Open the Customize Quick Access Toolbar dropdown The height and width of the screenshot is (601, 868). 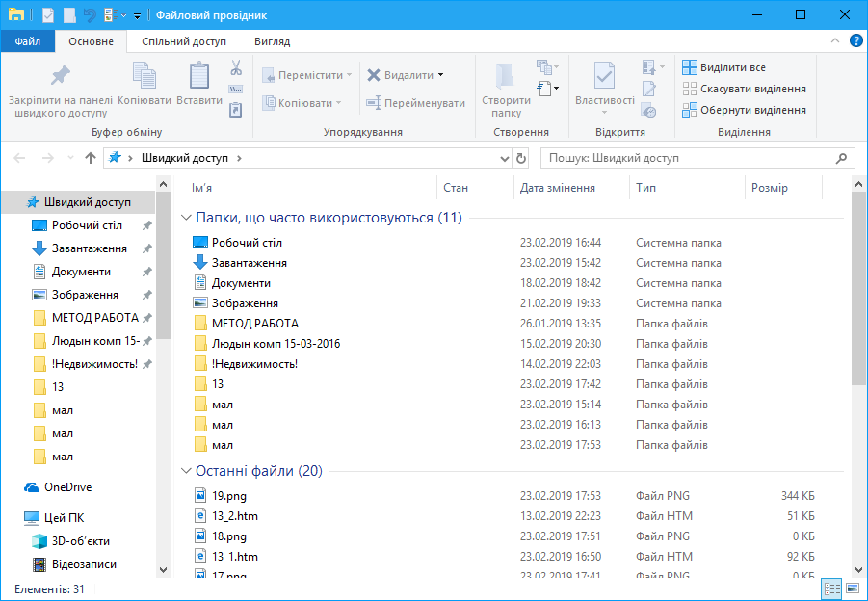pyautogui.click(x=138, y=15)
